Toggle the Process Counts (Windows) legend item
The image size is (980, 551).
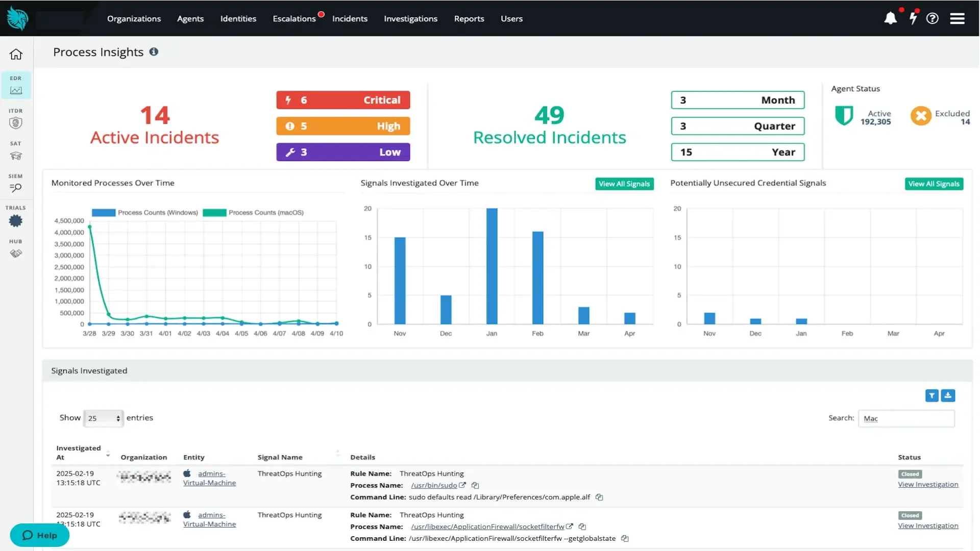pos(145,213)
